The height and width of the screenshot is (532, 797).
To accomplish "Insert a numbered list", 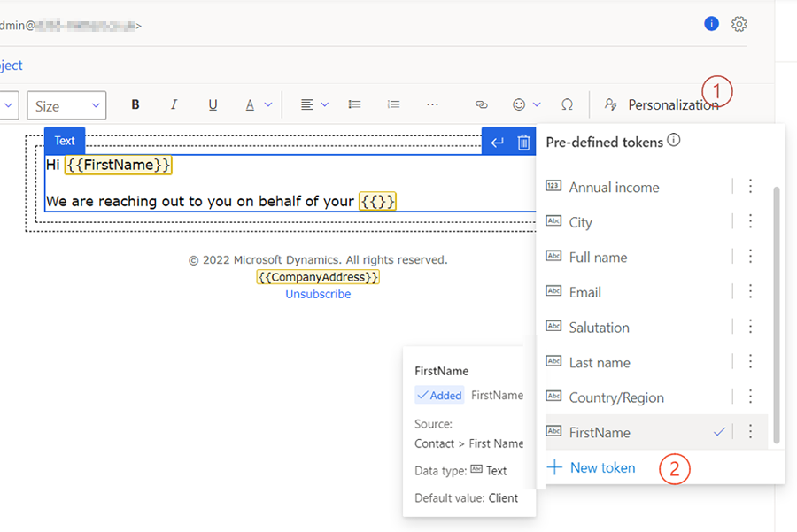I will (393, 104).
